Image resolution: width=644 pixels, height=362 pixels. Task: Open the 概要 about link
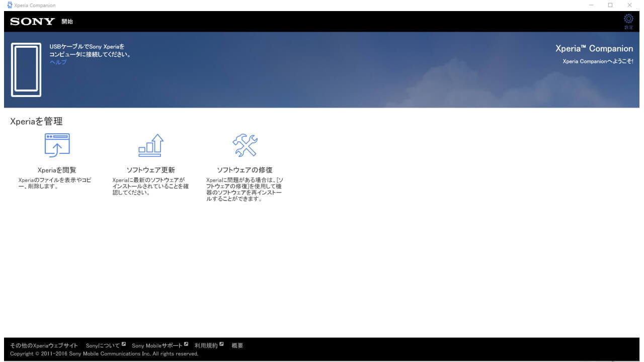point(237,345)
